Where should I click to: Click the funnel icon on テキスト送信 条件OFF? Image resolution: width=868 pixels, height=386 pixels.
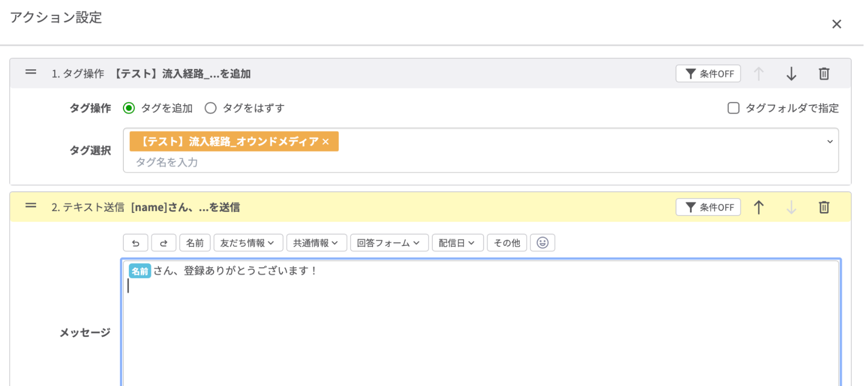[690, 207]
